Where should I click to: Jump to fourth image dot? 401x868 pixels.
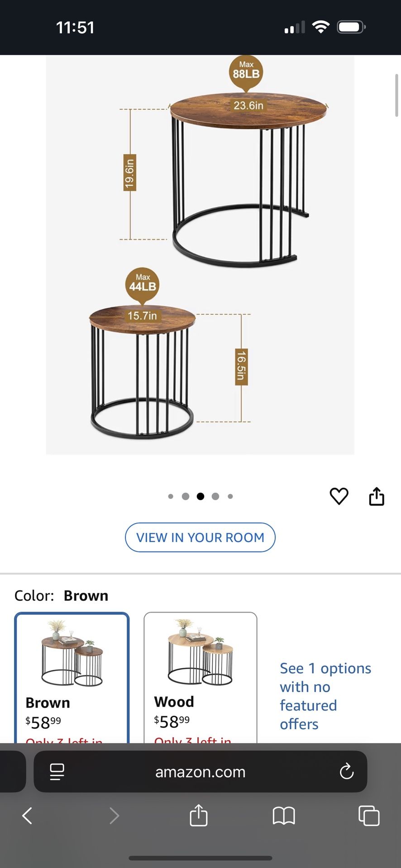[x=215, y=496]
